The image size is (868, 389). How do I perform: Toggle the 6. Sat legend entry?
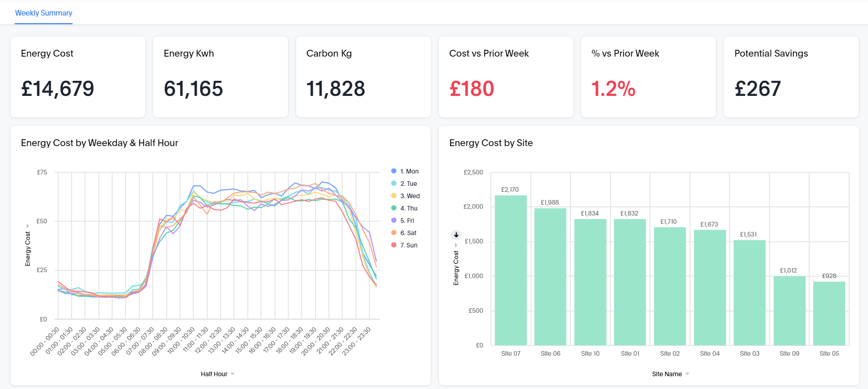[x=404, y=233]
